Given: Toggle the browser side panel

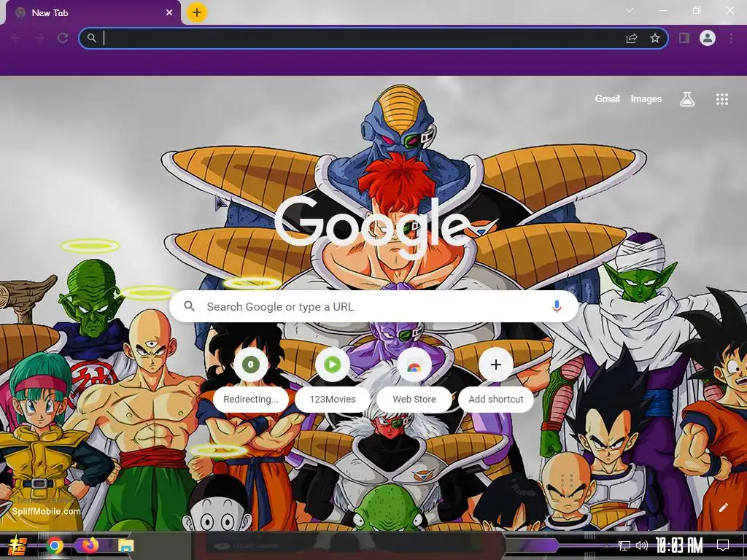Looking at the screenshot, I should pos(684,38).
